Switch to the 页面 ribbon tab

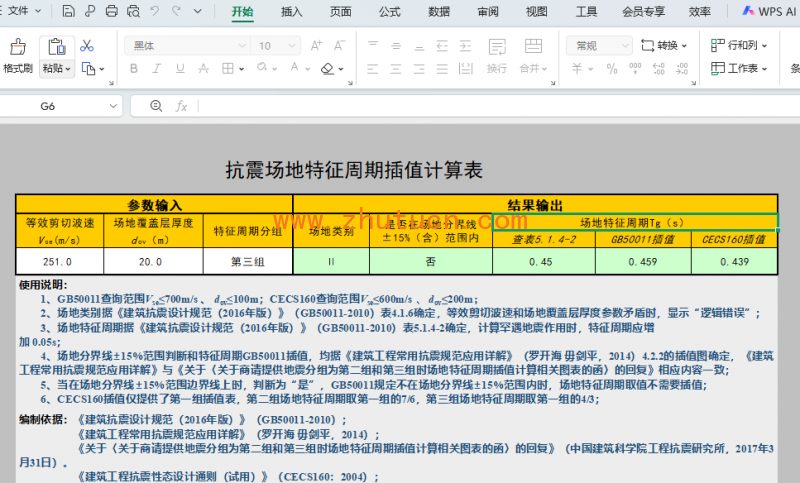(340, 12)
